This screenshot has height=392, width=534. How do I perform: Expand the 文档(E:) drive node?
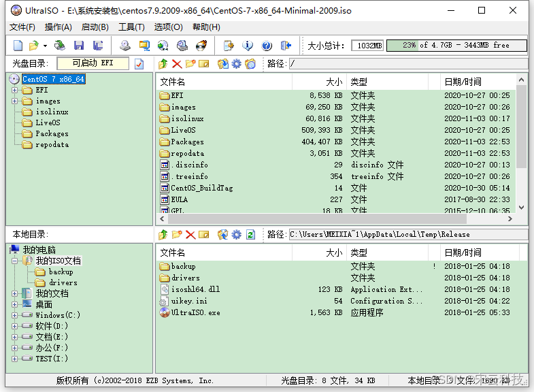click(15, 337)
